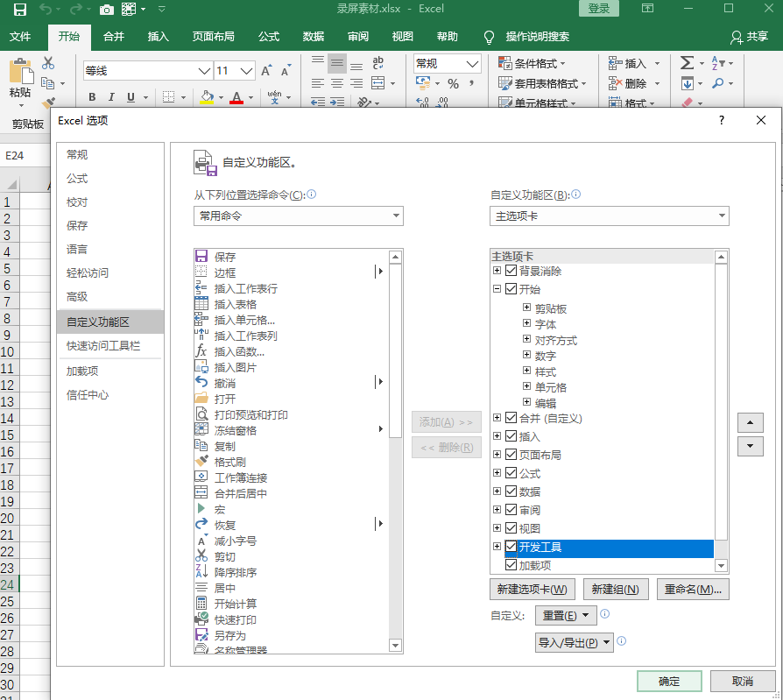Click the Find magnifier icon in the ribbon
The height and width of the screenshot is (700, 783).
718,83
